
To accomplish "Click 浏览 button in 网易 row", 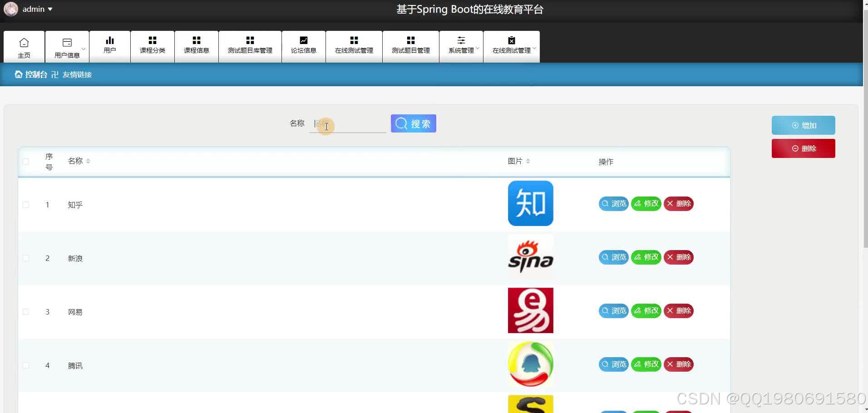I will (x=614, y=310).
